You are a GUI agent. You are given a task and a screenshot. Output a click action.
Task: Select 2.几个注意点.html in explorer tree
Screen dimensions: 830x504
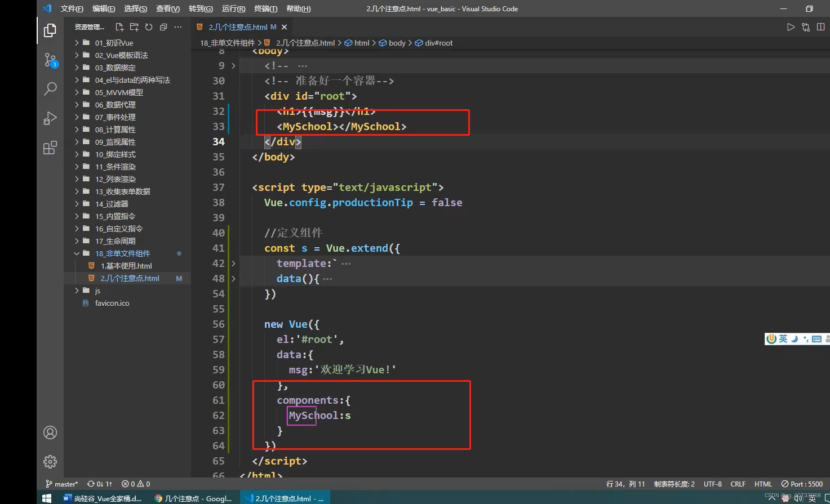[x=127, y=278]
